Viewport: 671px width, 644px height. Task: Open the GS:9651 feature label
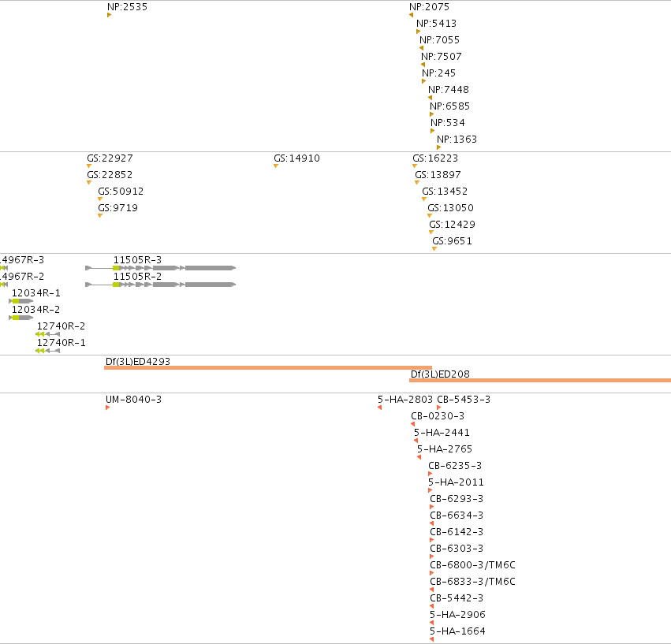[x=452, y=241]
